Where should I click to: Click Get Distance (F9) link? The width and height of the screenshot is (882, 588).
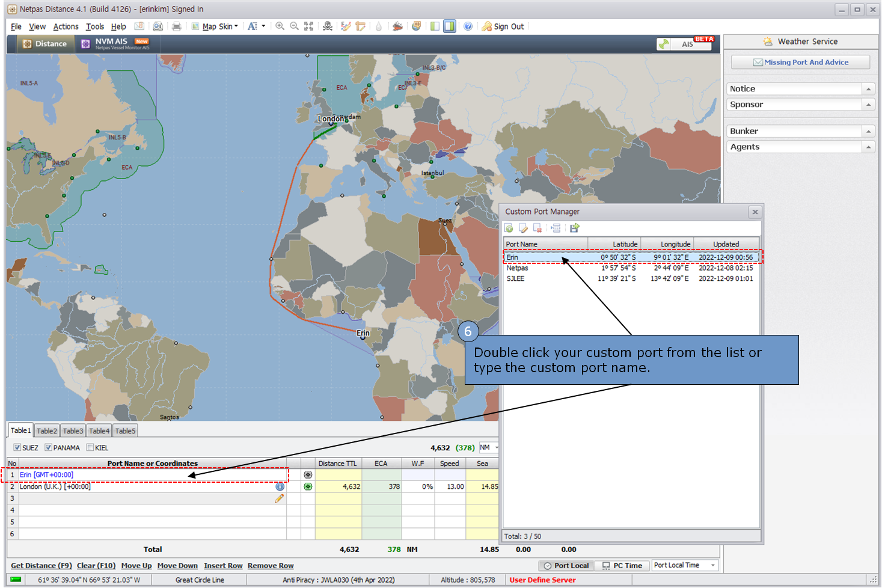41,566
